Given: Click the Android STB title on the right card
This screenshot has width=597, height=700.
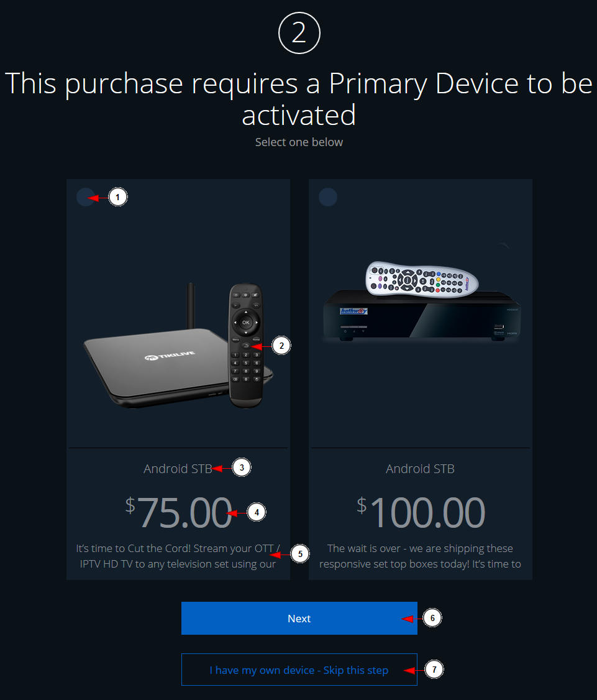Looking at the screenshot, I should (x=420, y=469).
